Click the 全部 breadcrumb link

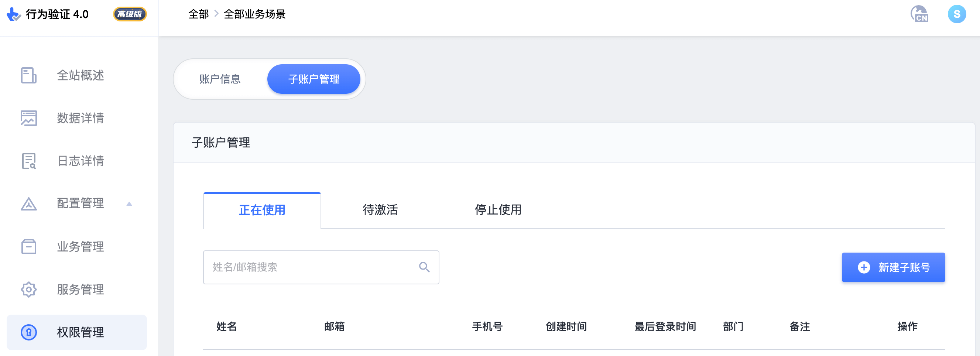[198, 14]
